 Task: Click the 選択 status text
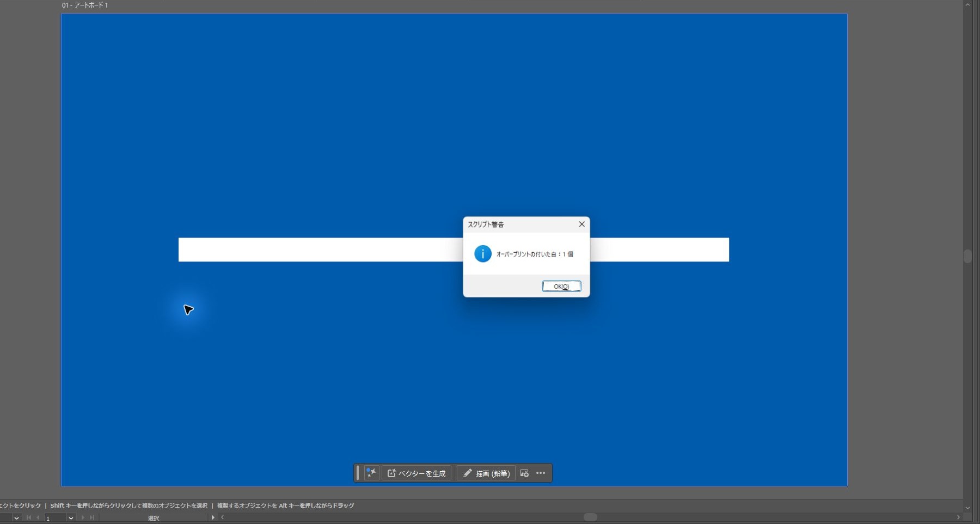154,518
